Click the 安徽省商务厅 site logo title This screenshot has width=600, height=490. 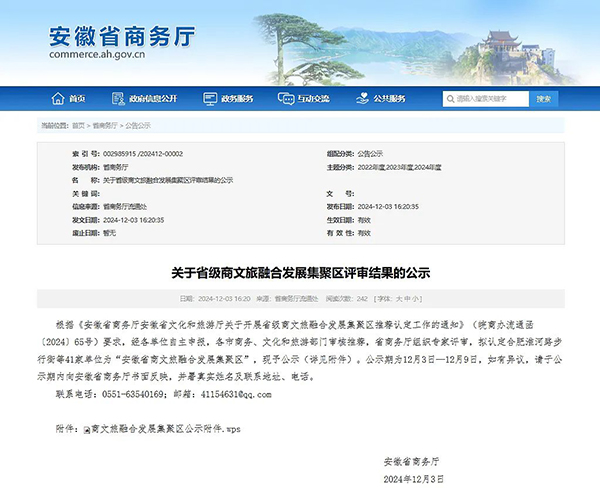click(x=122, y=37)
